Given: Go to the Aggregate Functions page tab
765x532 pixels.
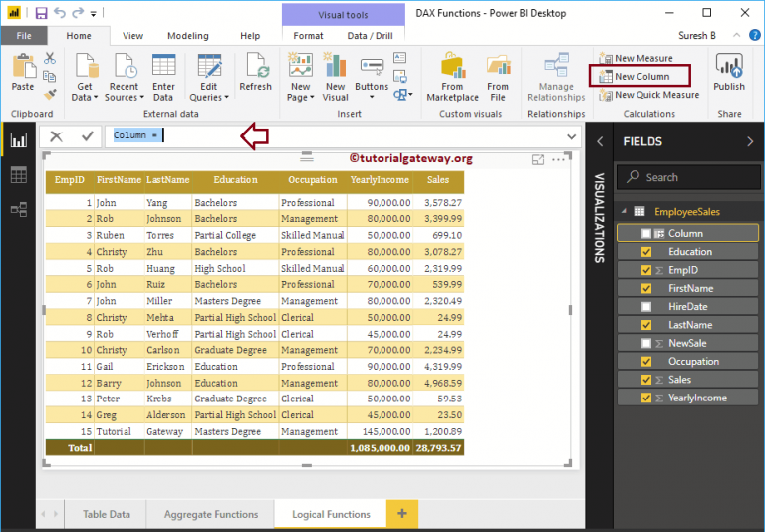Looking at the screenshot, I should coord(211,514).
